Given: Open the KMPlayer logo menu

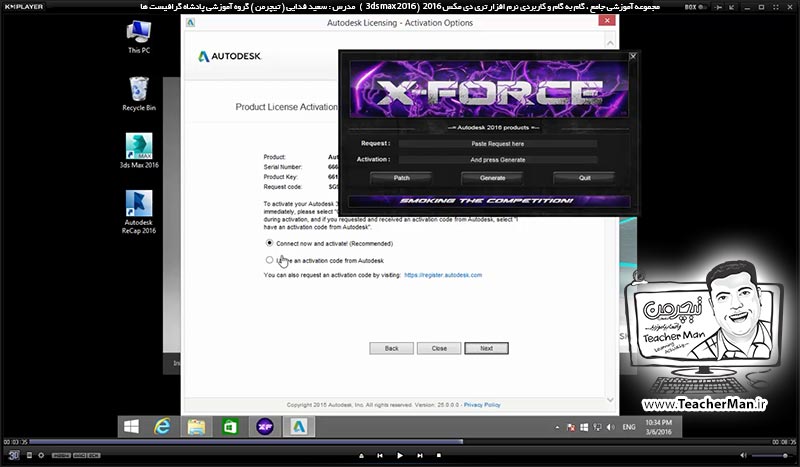Looking at the screenshot, I should 24,7.
